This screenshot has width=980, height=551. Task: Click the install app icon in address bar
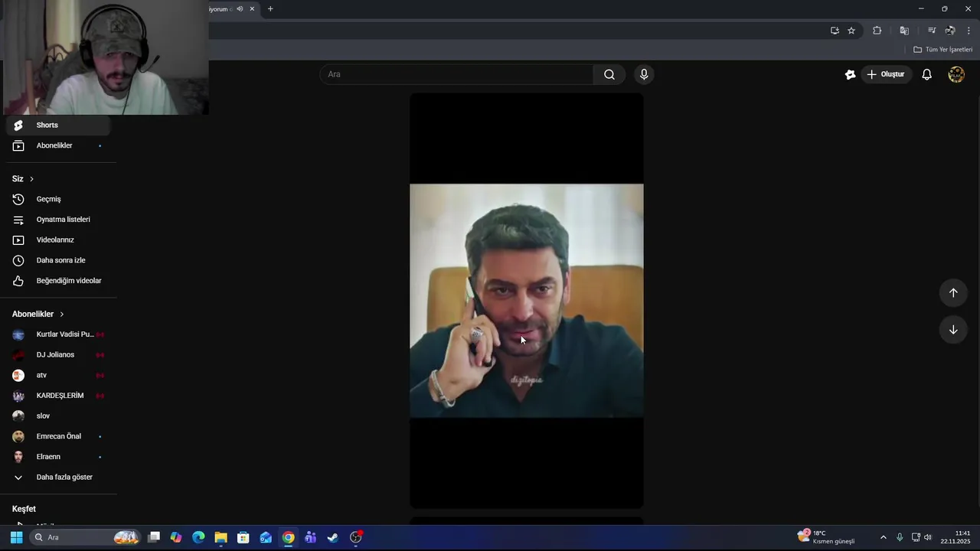(x=835, y=31)
